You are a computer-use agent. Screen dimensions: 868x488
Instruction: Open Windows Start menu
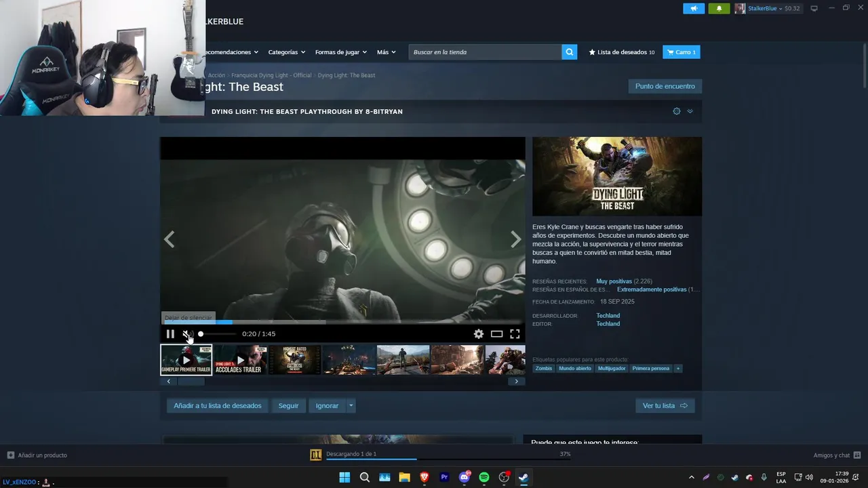pos(344,477)
